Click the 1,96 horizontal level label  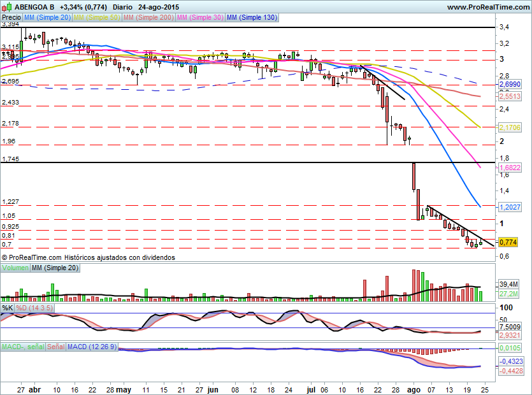(x=8, y=141)
